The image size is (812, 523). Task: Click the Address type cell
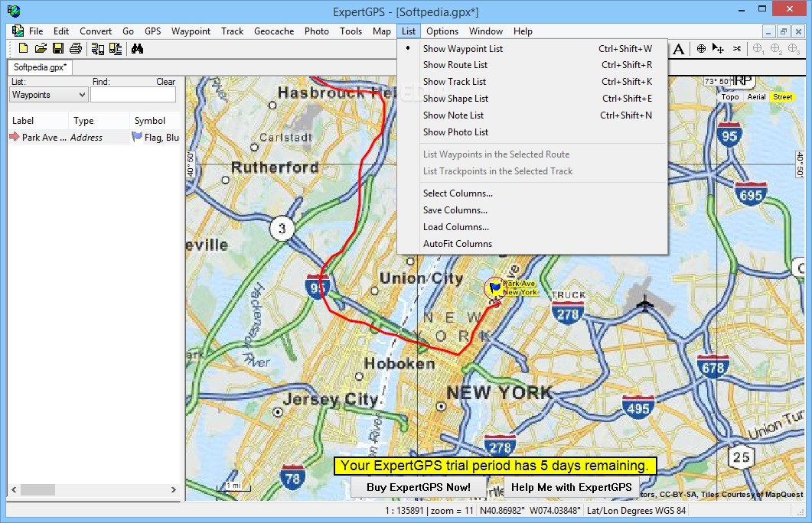pyautogui.click(x=86, y=137)
